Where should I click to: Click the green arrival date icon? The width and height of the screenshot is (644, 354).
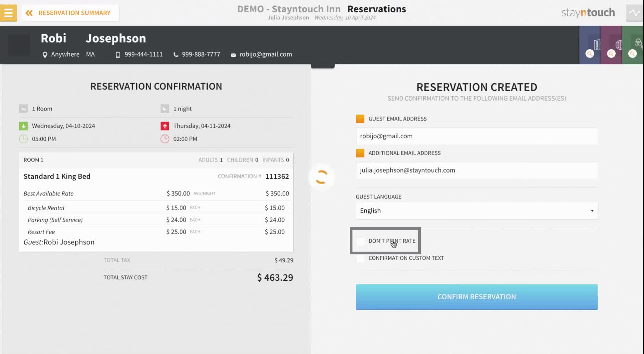coord(23,126)
